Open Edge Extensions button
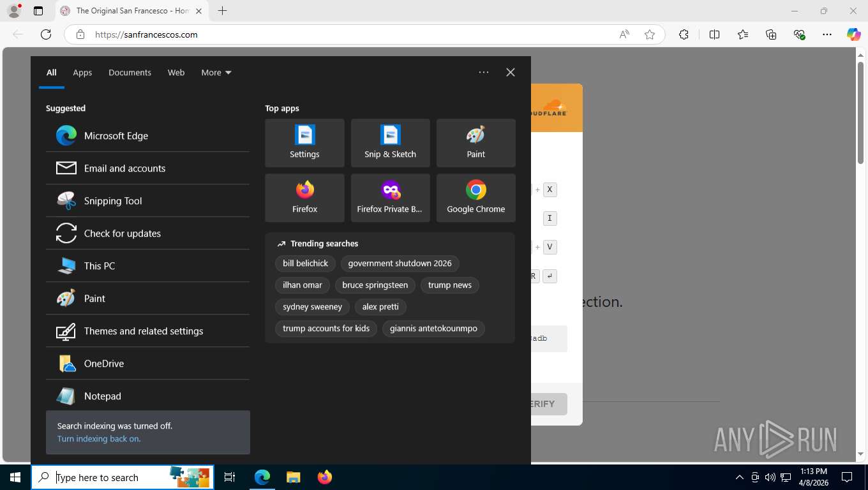This screenshot has height=490, width=868. pyautogui.click(x=684, y=34)
